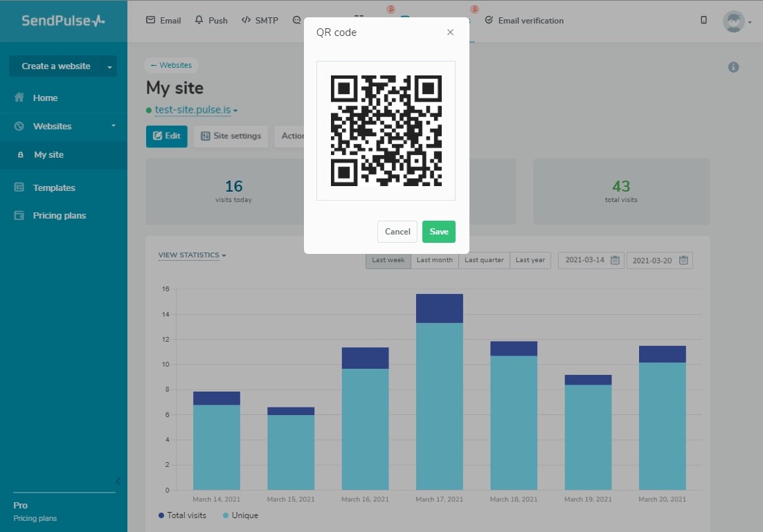Expand the Create a website dropdown arrow
This screenshot has width=763, height=532.
[109, 66]
